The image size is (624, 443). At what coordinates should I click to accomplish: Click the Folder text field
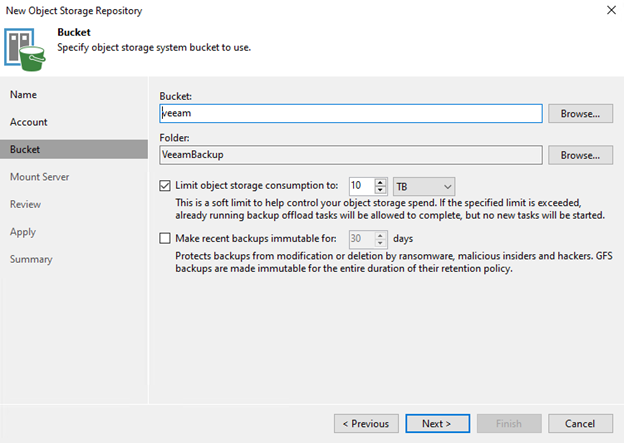(x=350, y=155)
